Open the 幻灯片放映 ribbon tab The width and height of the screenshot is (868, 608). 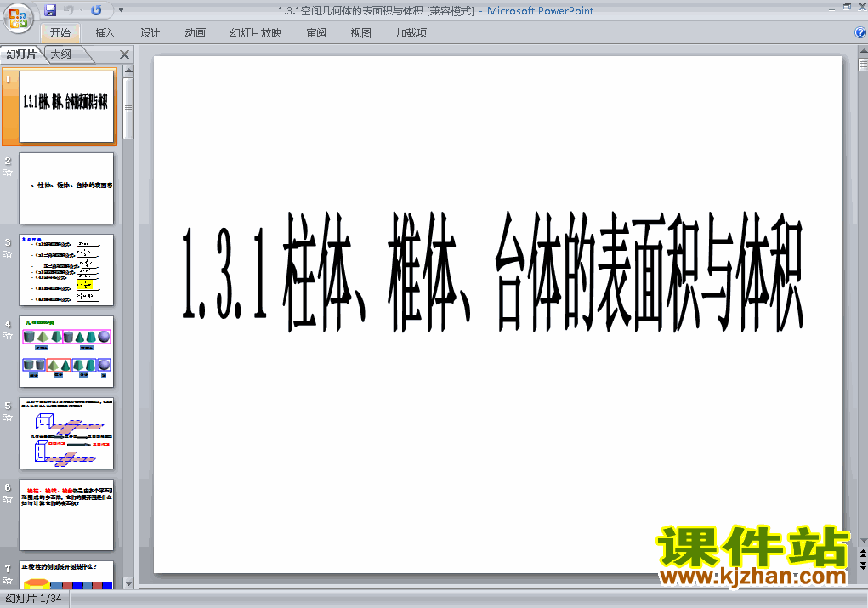256,32
